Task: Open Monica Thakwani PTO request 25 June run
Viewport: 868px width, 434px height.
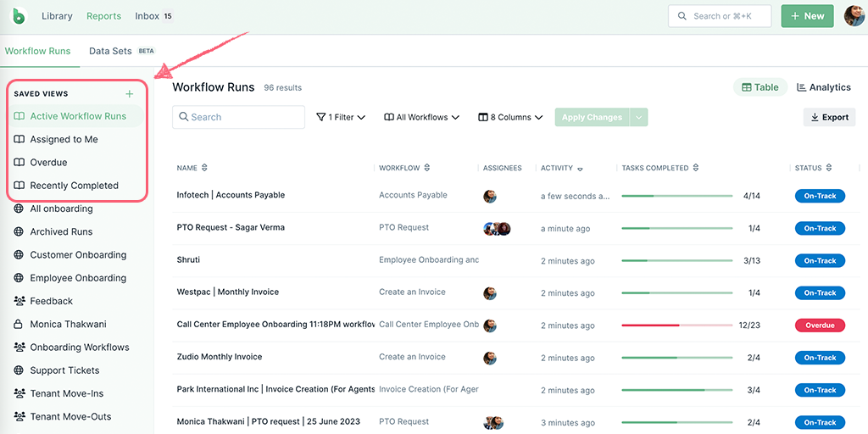Action: coord(269,422)
